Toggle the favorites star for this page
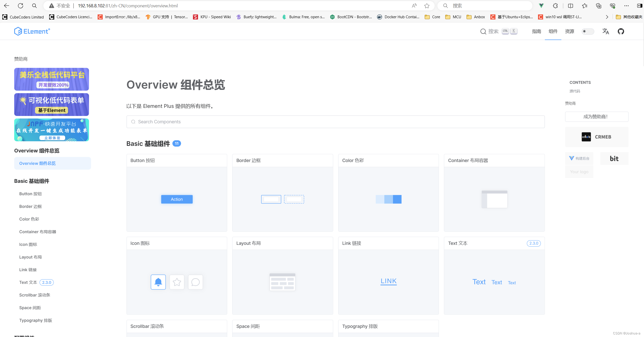The image size is (644, 337). click(x=427, y=6)
